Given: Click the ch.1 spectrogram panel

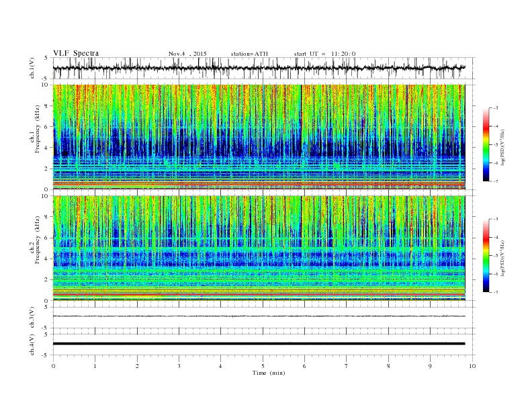Looking at the screenshot, I should [x=259, y=137].
